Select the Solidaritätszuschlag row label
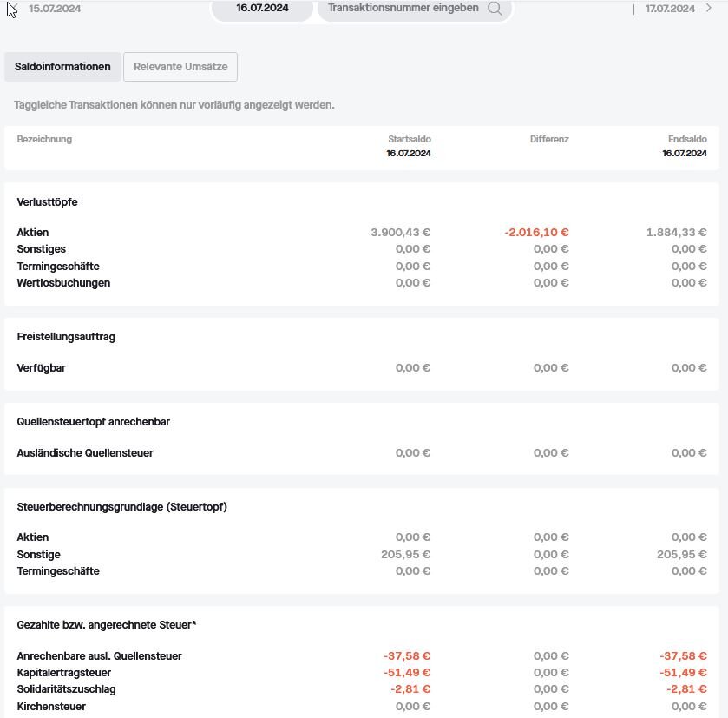 (x=66, y=689)
